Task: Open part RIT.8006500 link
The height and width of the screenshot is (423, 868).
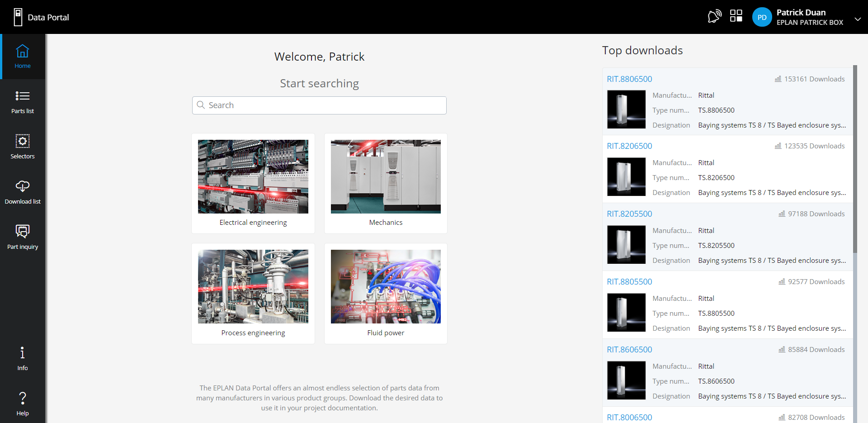Action: 629,418
